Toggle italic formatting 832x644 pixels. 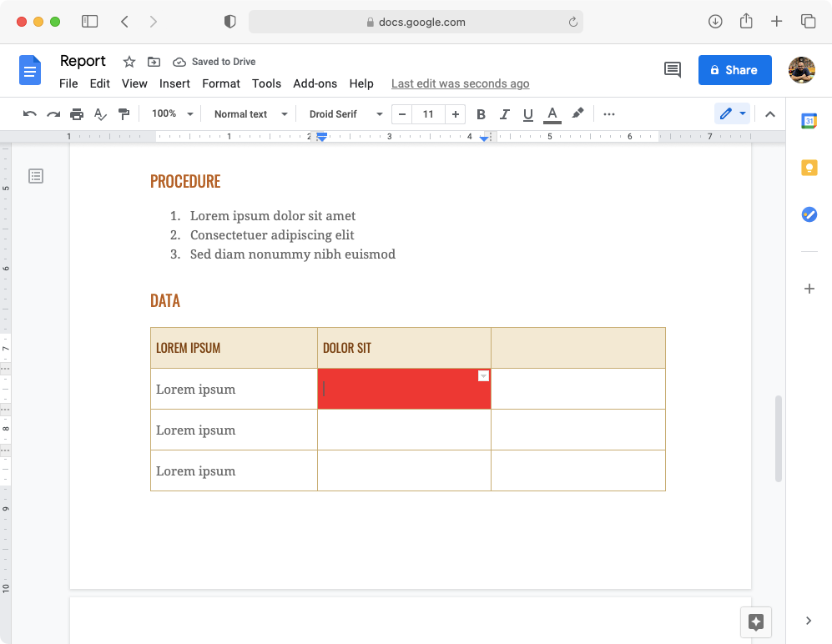(504, 114)
